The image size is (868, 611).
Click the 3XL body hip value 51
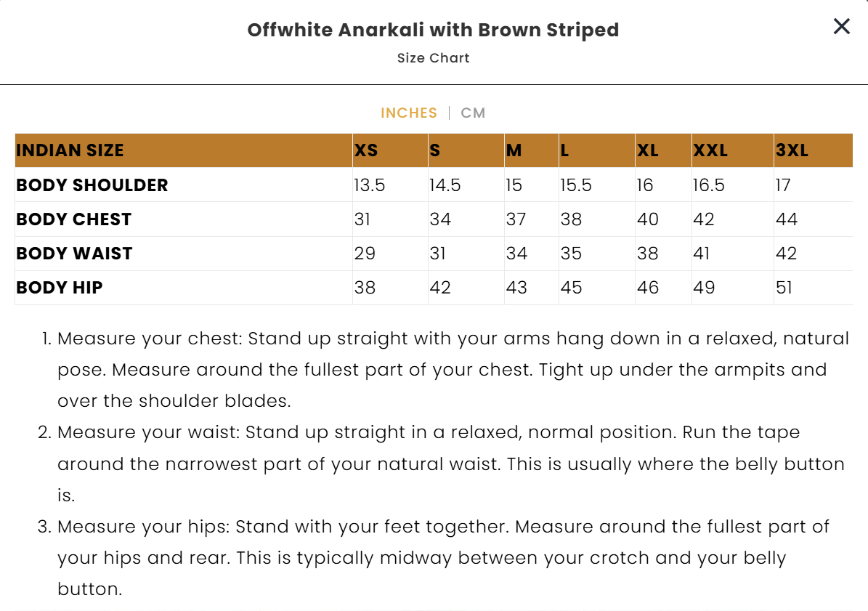tap(784, 288)
